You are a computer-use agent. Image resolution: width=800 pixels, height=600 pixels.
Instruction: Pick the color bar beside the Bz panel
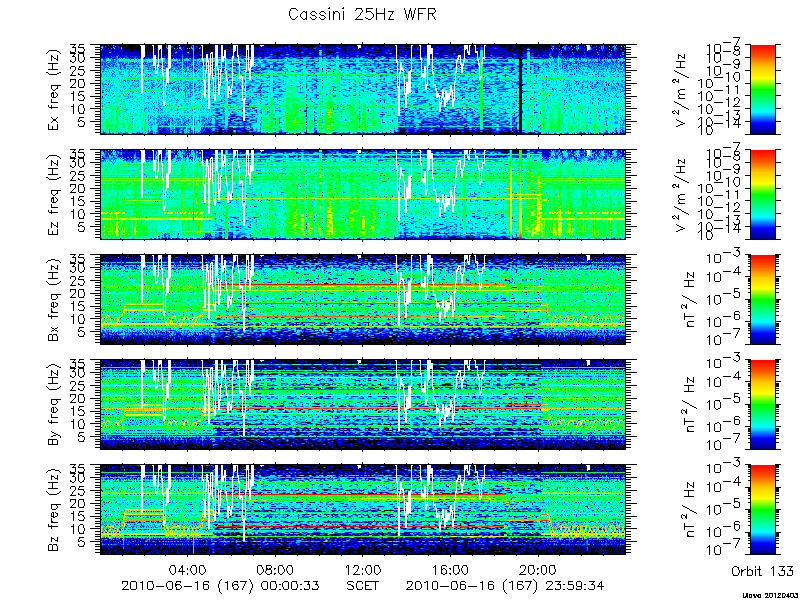point(762,510)
